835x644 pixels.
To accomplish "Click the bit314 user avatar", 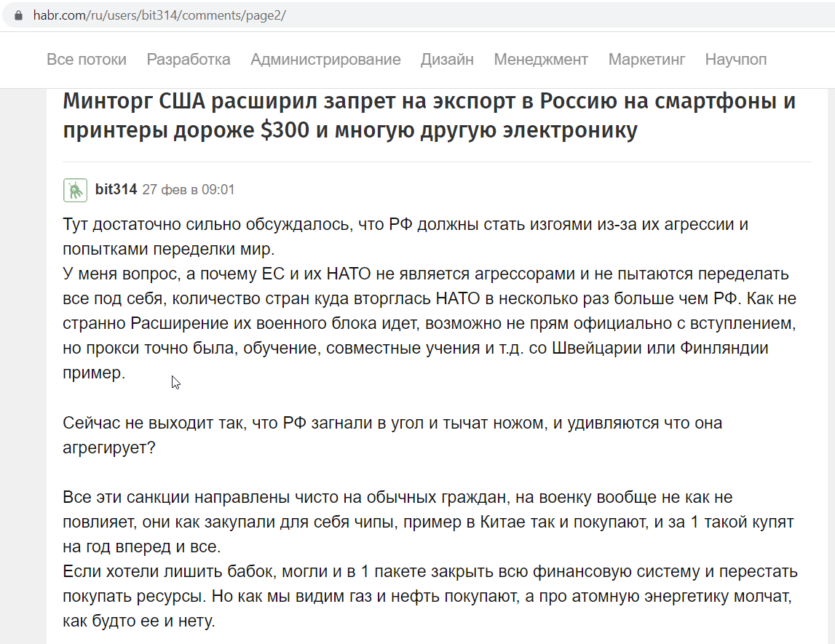I will [75, 190].
